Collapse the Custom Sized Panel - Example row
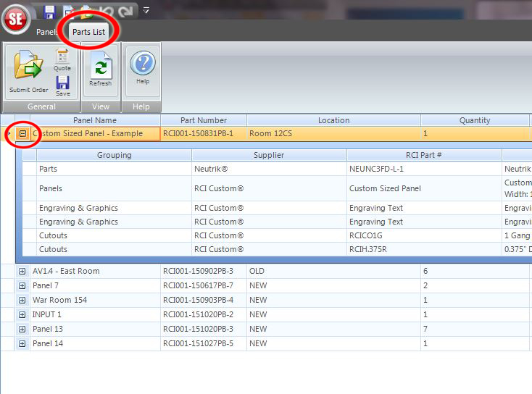The width and height of the screenshot is (532, 394). point(23,134)
